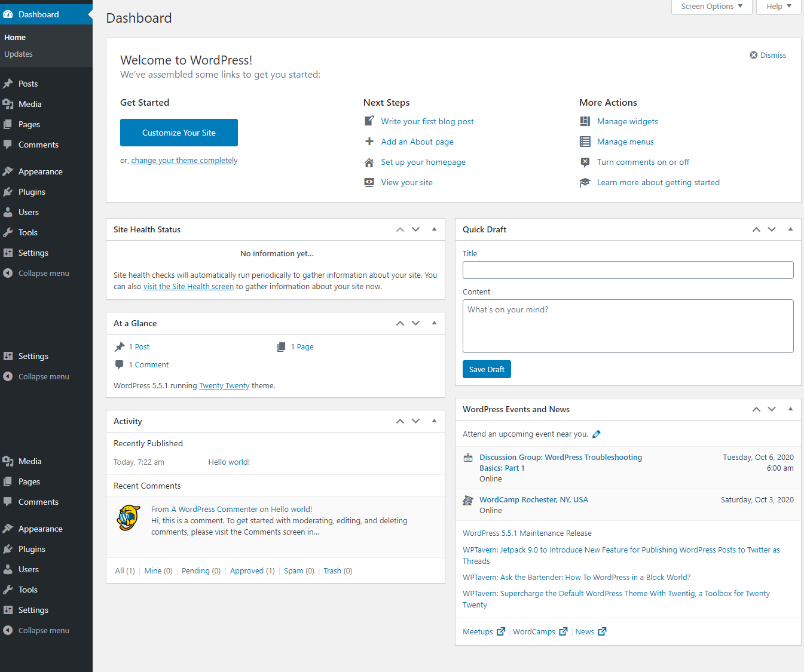This screenshot has height=672, width=804.
Task: Collapse the Activity panel
Action: click(434, 421)
